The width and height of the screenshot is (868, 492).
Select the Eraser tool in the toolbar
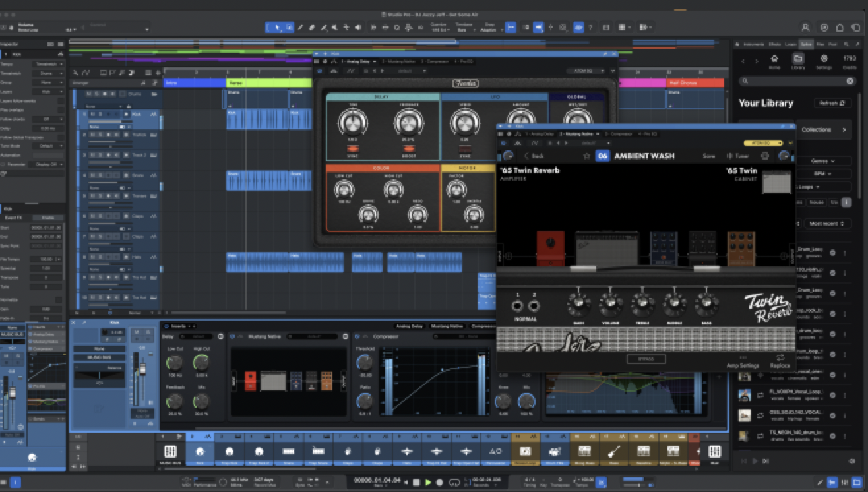point(311,28)
